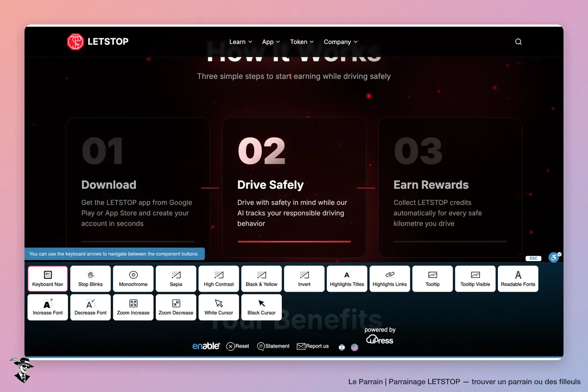Toggle Highlights Titles
The image size is (588, 392).
point(347,279)
